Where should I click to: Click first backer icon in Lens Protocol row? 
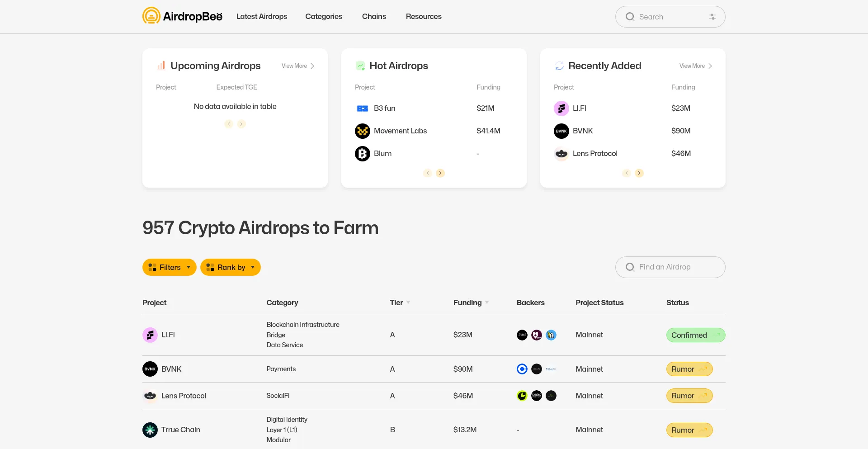tap(522, 396)
